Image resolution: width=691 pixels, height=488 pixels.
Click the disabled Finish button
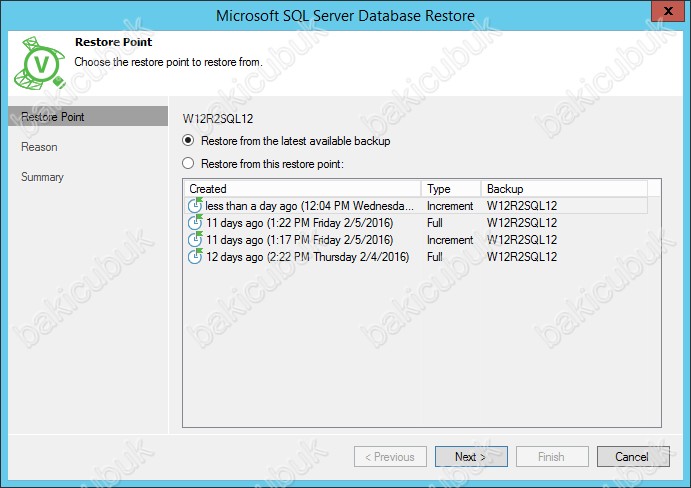tap(552, 457)
